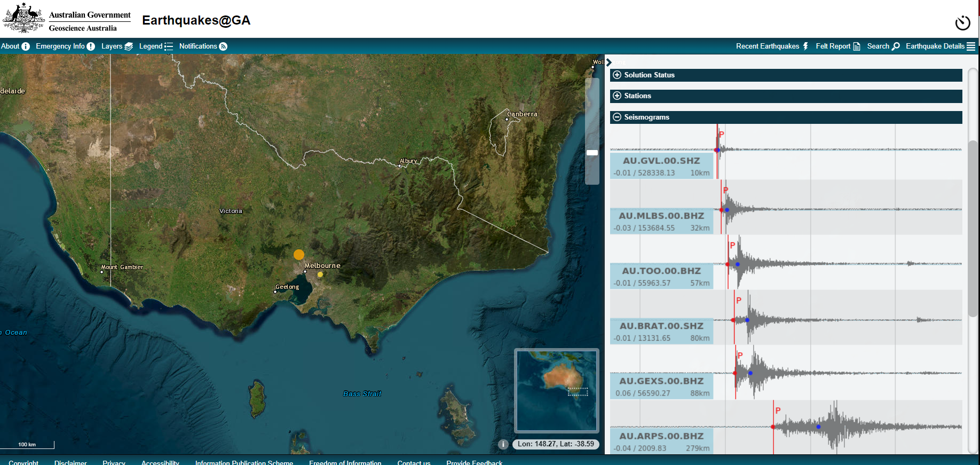Collapse details panel with chevron arrow
Image resolution: width=980 pixels, height=465 pixels.
click(x=608, y=62)
